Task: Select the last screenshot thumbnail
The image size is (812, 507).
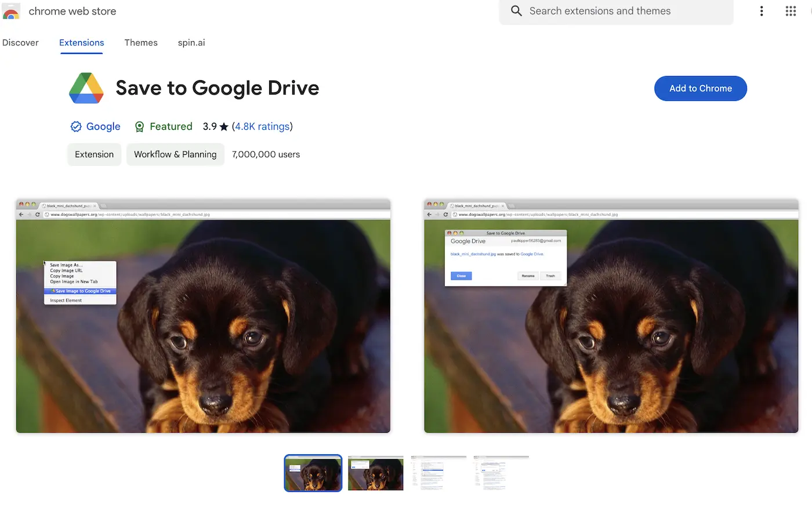Action: [x=501, y=473]
